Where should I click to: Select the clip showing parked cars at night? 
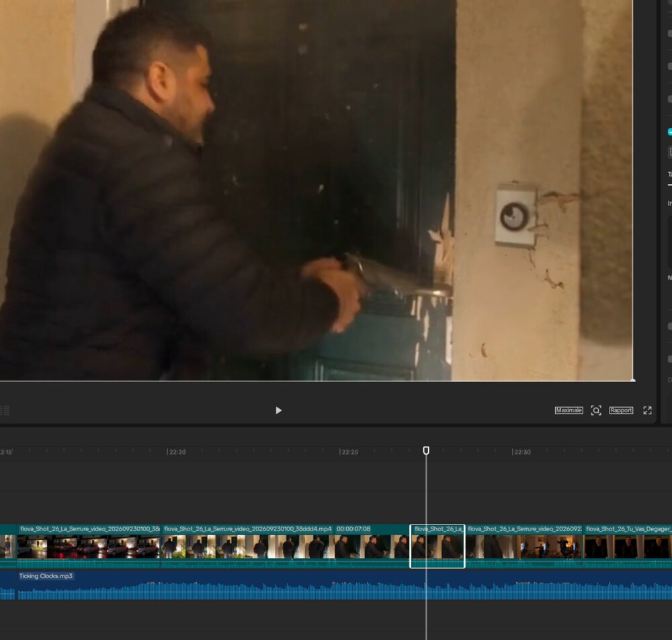point(89,546)
